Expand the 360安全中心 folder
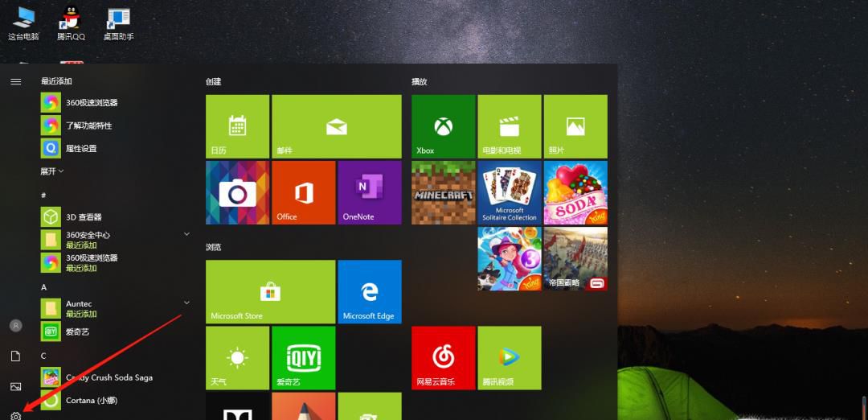The height and width of the screenshot is (420, 868). pyautogui.click(x=186, y=234)
